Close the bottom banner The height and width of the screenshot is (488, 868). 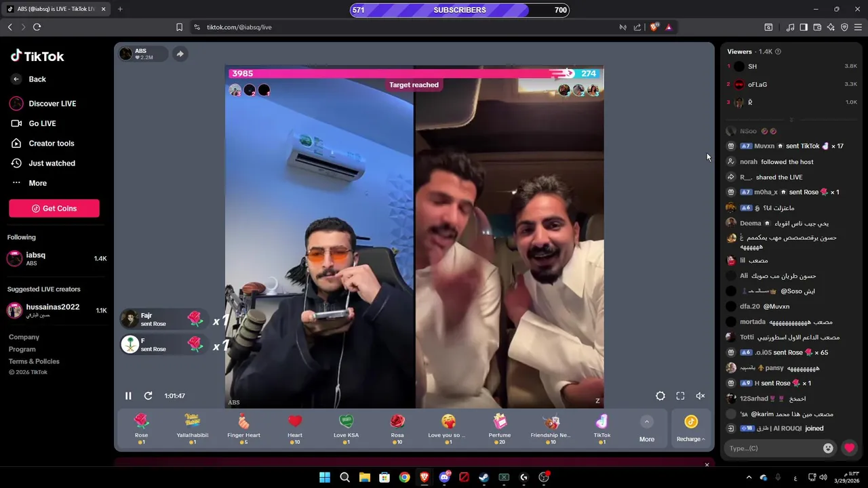coord(707,465)
